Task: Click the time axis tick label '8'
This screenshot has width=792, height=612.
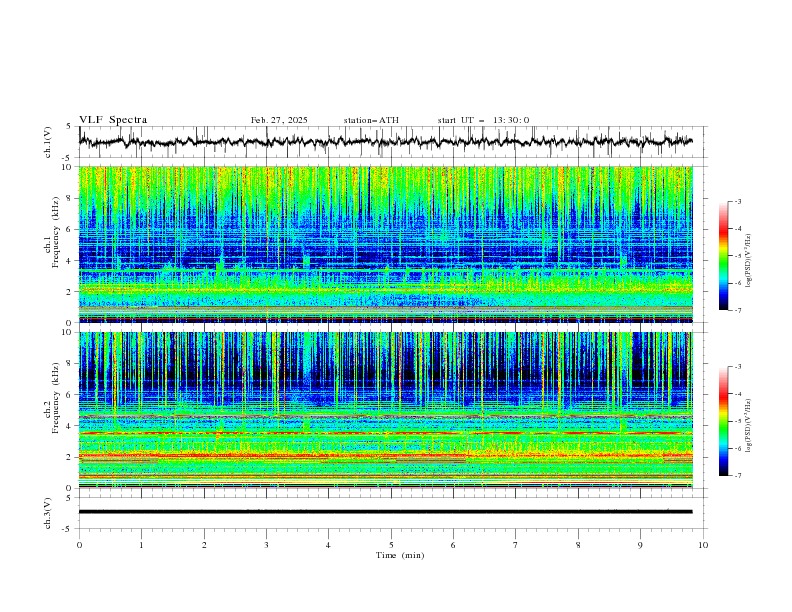Action: tap(578, 545)
